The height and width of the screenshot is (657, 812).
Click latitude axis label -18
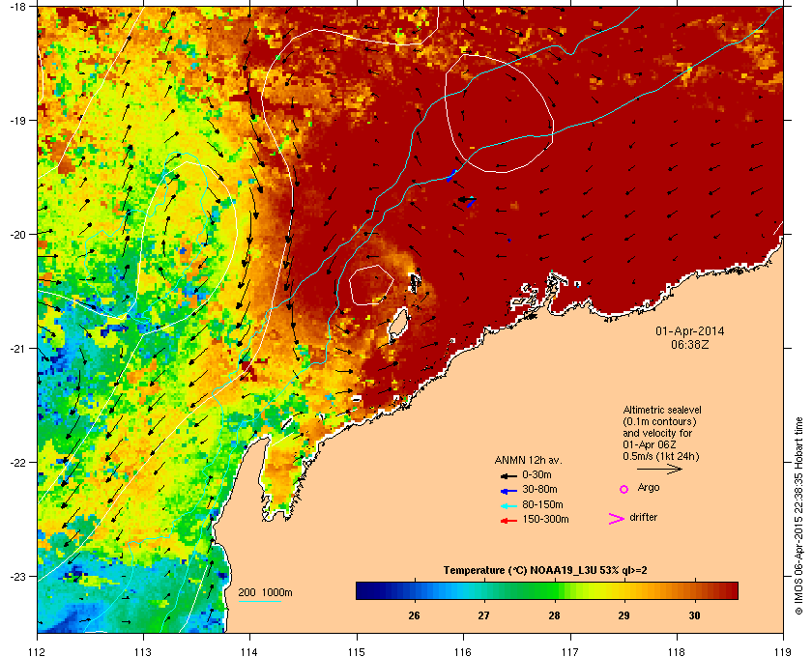coord(17,6)
